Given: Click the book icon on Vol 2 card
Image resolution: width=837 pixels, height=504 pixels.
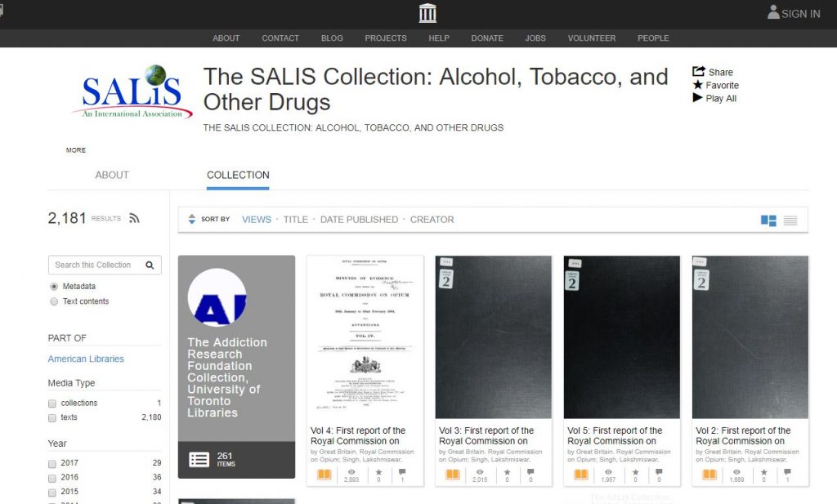Looking at the screenshot, I should point(709,474).
